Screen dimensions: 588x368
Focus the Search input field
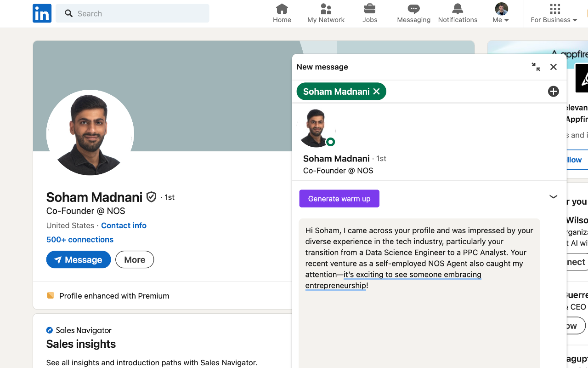click(x=132, y=13)
